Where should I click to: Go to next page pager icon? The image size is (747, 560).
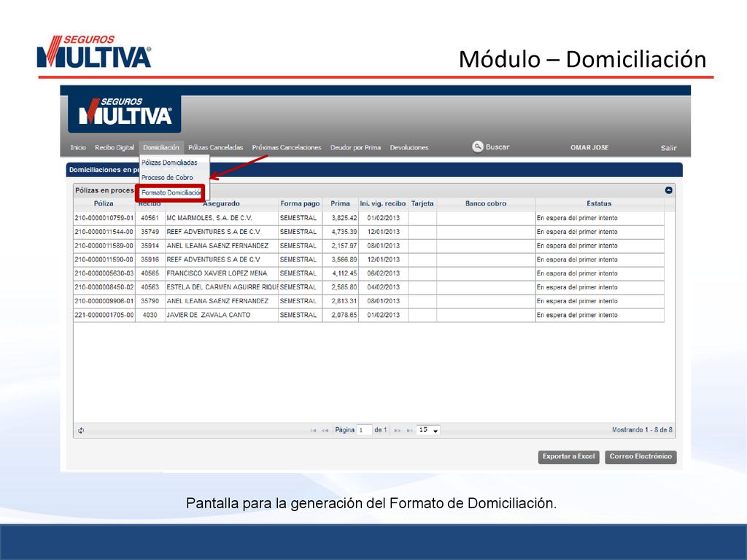click(x=398, y=430)
